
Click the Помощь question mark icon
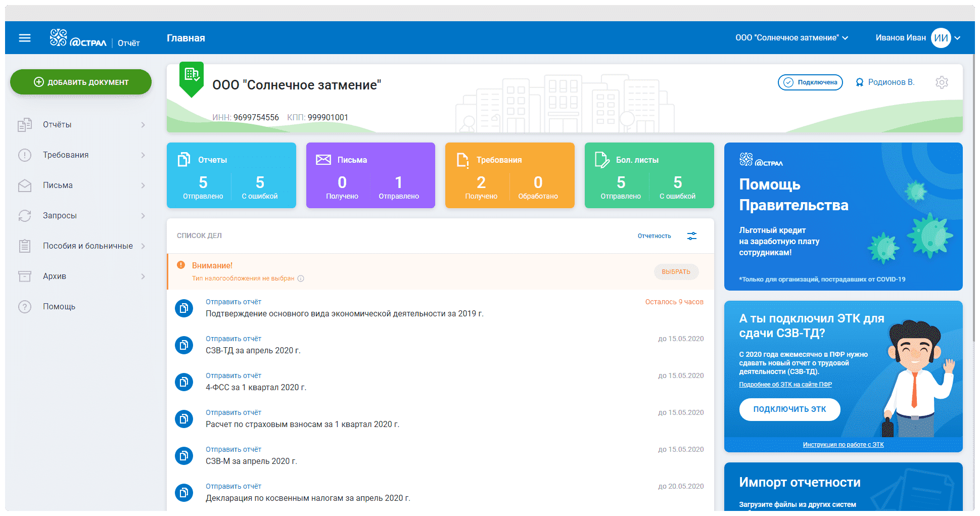25,307
